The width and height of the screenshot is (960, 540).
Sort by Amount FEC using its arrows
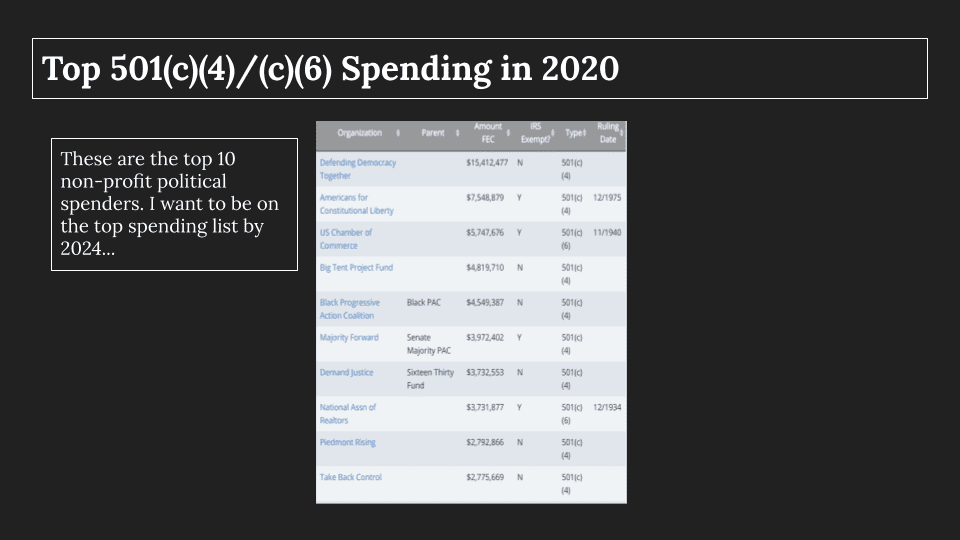pyautogui.click(x=509, y=133)
